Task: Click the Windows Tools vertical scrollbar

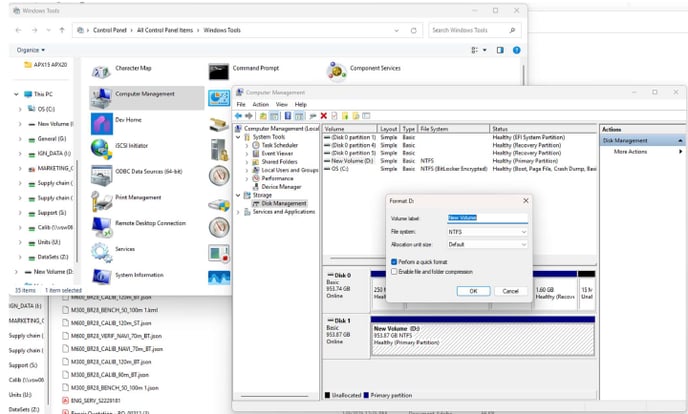Action: coord(523,75)
